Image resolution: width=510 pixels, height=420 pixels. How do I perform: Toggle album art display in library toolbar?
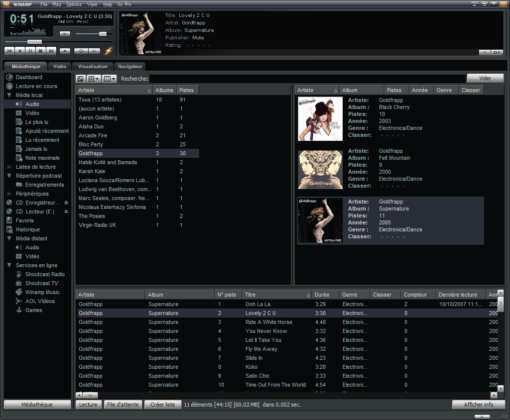(81, 78)
